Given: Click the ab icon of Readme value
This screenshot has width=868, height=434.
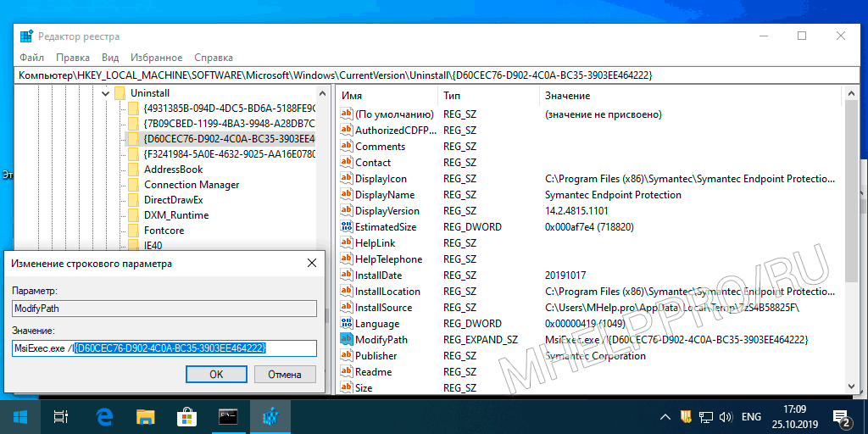Looking at the screenshot, I should coord(347,371).
